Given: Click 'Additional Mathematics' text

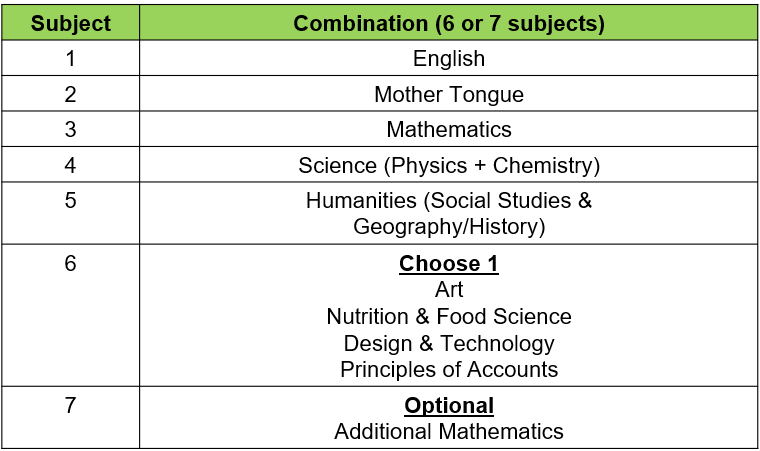Looking at the screenshot, I should coord(449,432).
